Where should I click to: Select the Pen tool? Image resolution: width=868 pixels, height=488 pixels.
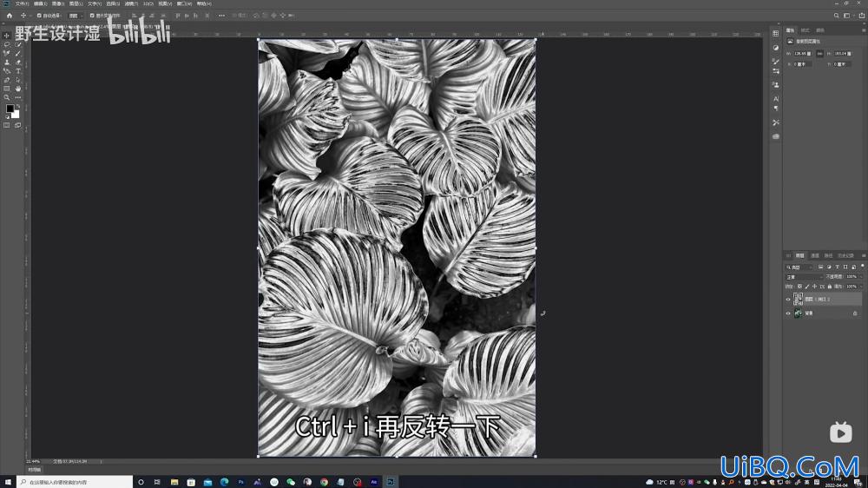[x=7, y=80]
